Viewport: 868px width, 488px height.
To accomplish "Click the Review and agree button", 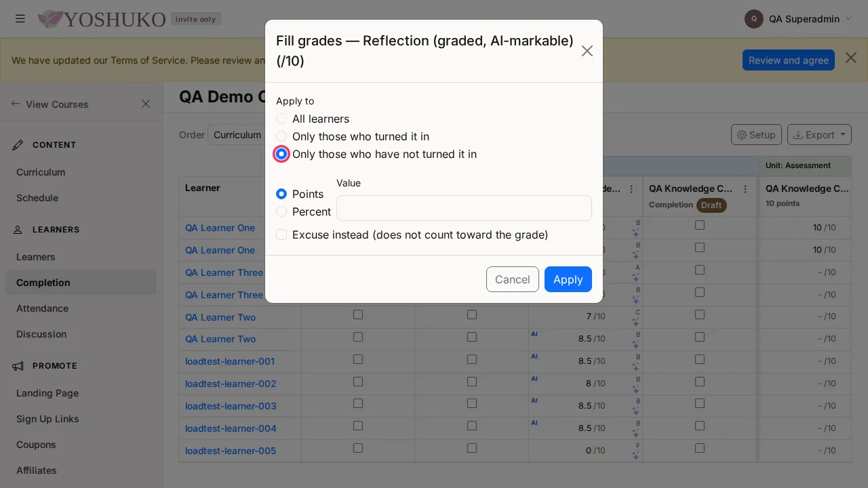I will pyautogui.click(x=789, y=60).
